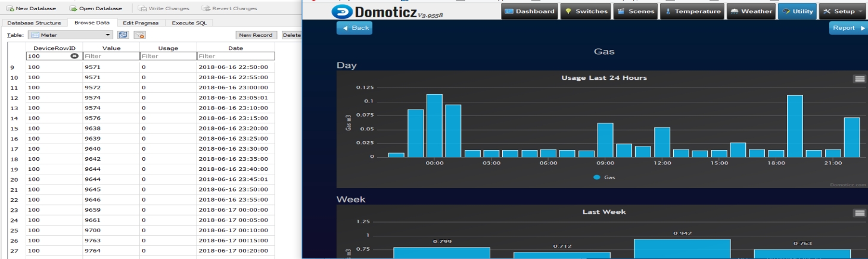Sort by the Value column header
Screen dimensions: 868x259
click(x=111, y=48)
